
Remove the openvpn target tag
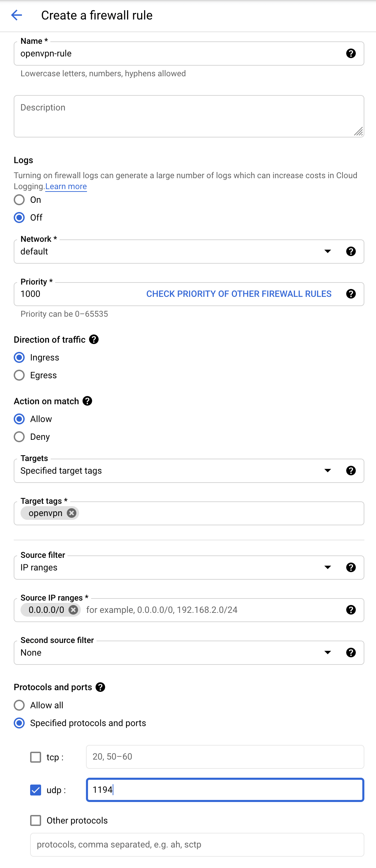pos(71,513)
